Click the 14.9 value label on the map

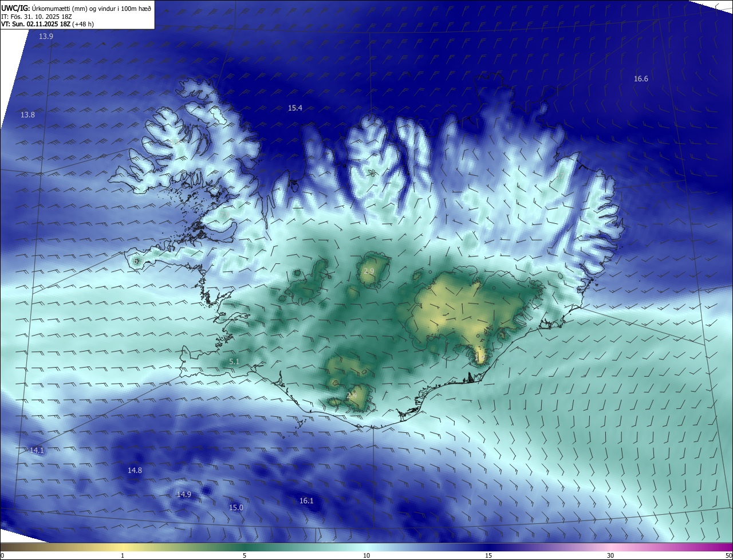pos(184,494)
